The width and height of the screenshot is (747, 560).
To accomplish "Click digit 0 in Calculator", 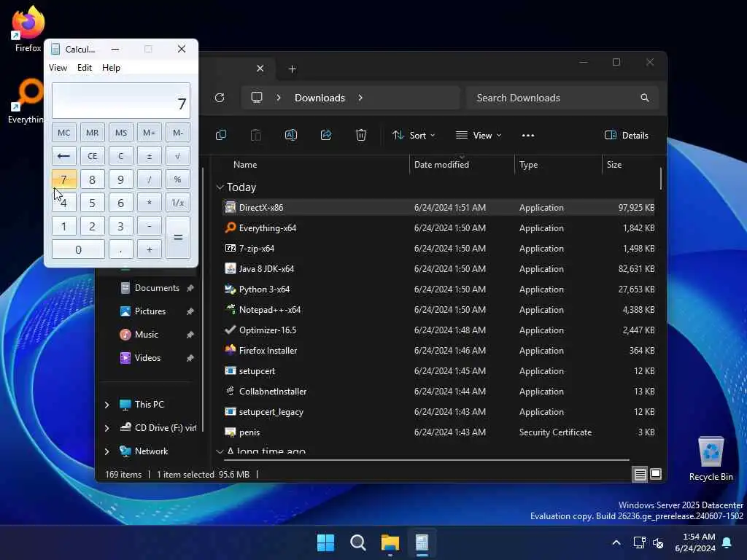I will 78,249.
